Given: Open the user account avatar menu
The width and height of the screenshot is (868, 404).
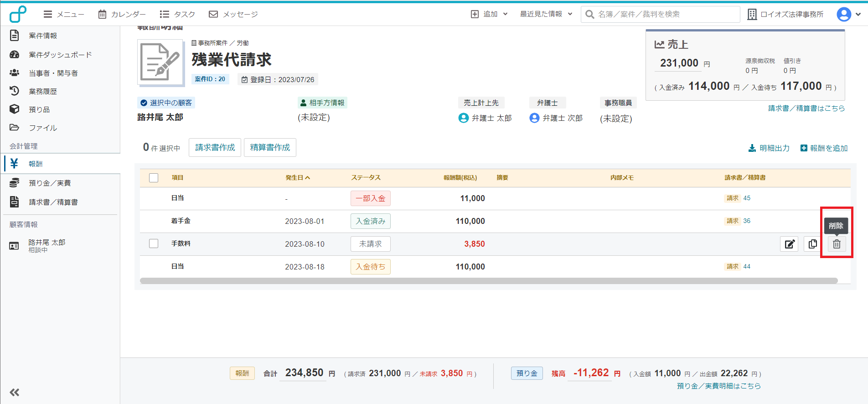Looking at the screenshot, I should point(848,14).
